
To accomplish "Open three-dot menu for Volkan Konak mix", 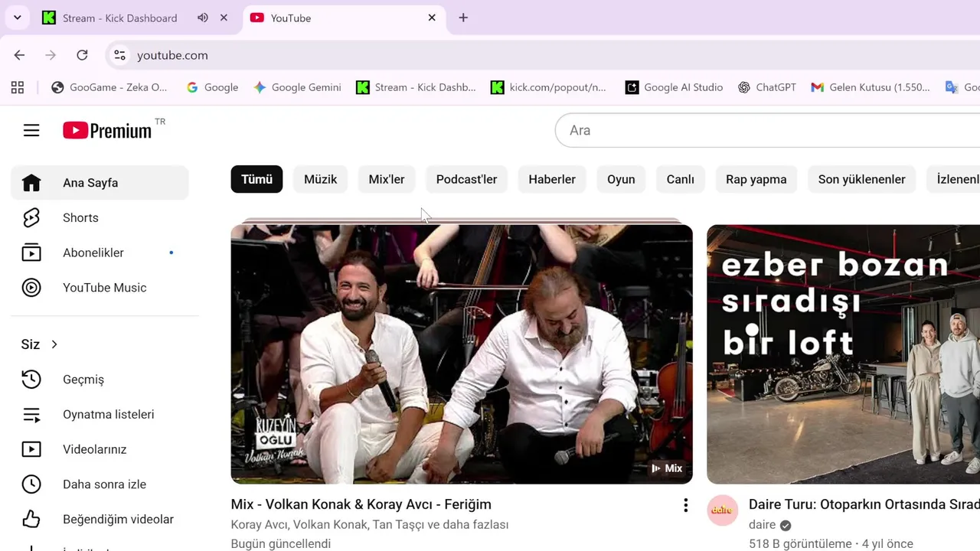I will (x=685, y=505).
